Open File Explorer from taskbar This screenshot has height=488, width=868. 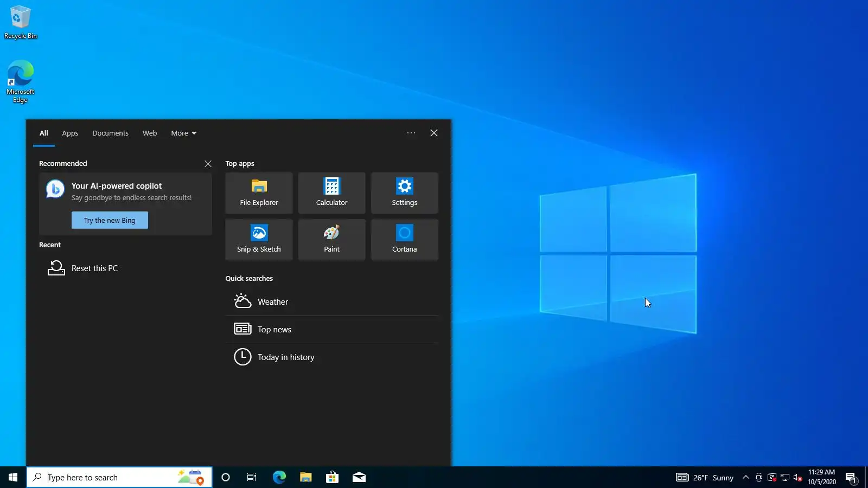pyautogui.click(x=305, y=477)
